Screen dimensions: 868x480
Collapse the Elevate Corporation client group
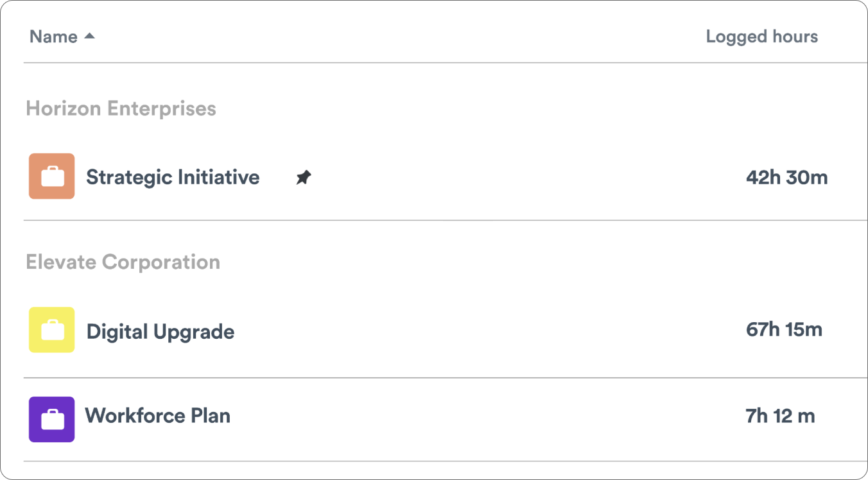click(123, 262)
